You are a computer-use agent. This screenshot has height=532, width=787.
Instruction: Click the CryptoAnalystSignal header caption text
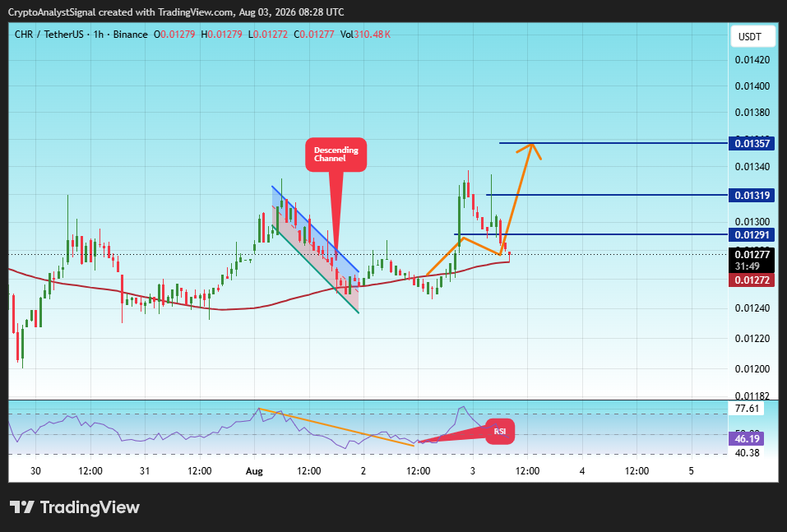(176, 12)
